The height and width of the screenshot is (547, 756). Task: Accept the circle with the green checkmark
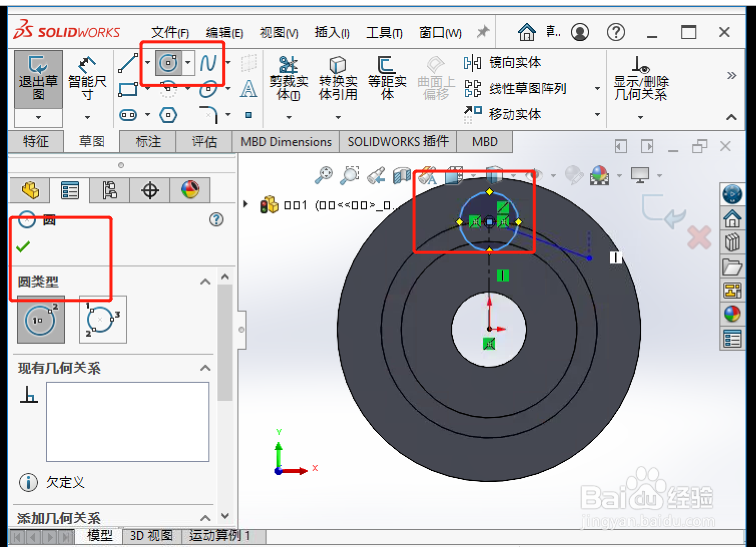click(23, 246)
